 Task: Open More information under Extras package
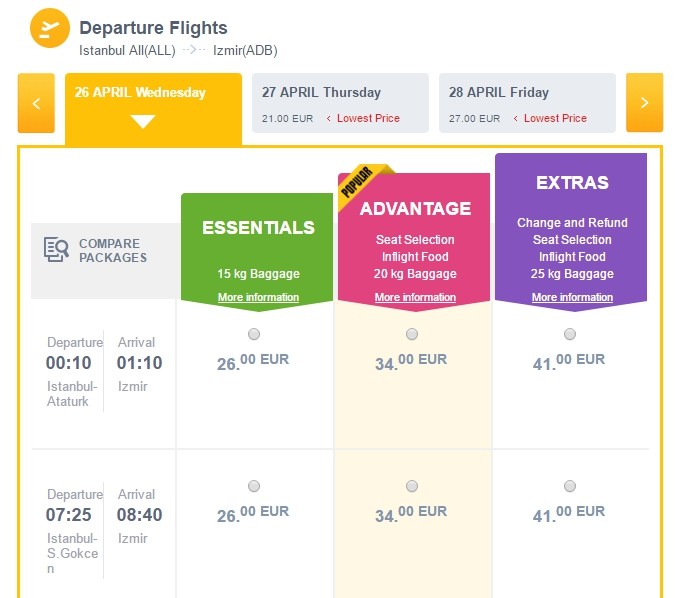point(572,297)
